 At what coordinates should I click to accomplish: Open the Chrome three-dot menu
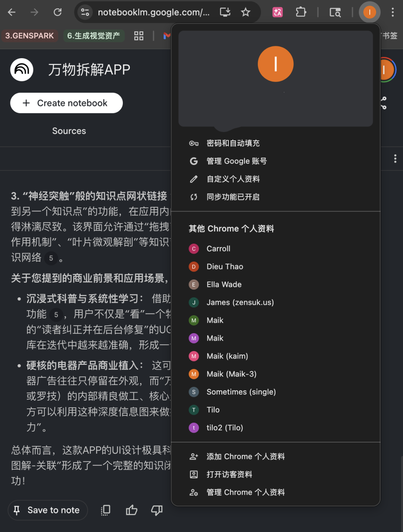pyautogui.click(x=393, y=12)
